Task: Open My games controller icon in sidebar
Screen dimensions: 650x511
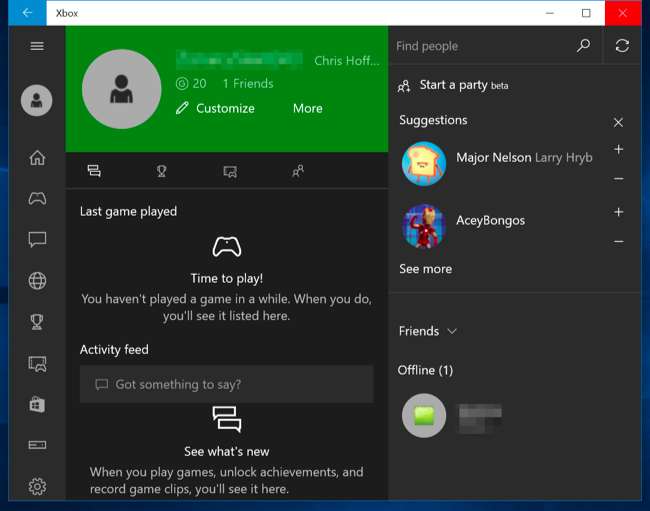Action: click(37, 198)
